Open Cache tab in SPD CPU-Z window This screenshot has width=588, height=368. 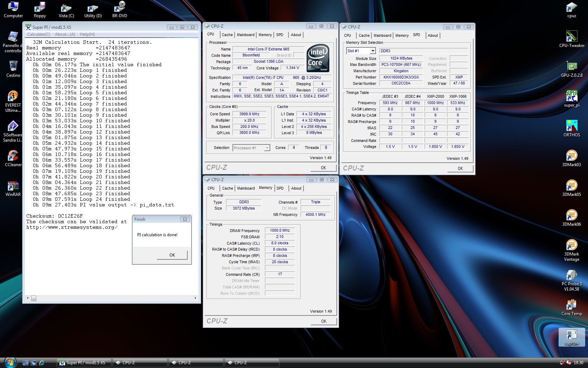click(364, 35)
